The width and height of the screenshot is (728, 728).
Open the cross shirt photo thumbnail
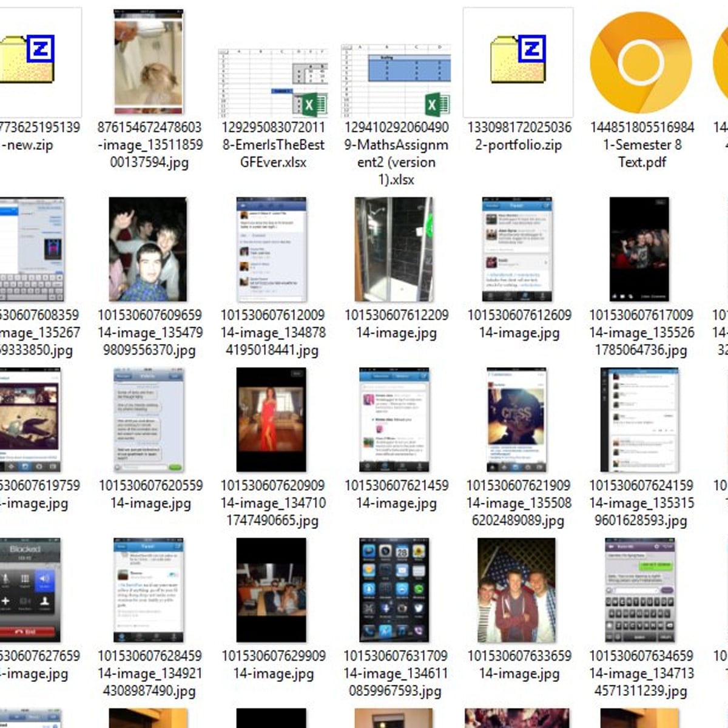tap(517, 419)
